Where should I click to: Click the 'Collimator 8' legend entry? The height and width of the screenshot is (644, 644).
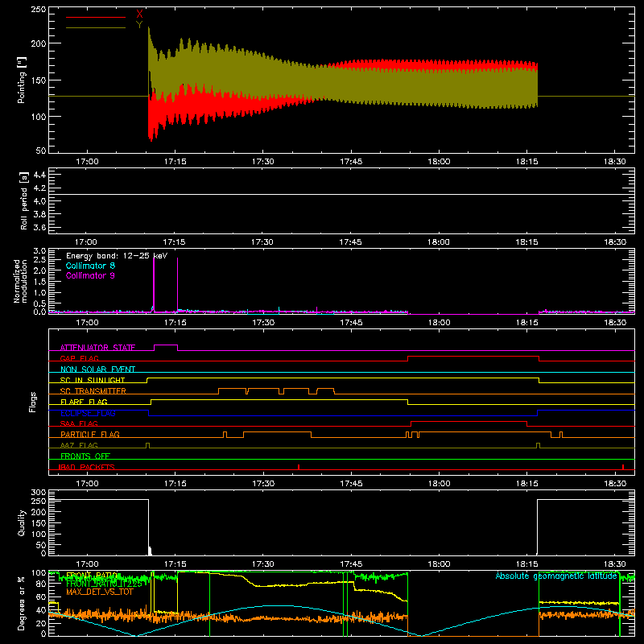tap(90, 266)
